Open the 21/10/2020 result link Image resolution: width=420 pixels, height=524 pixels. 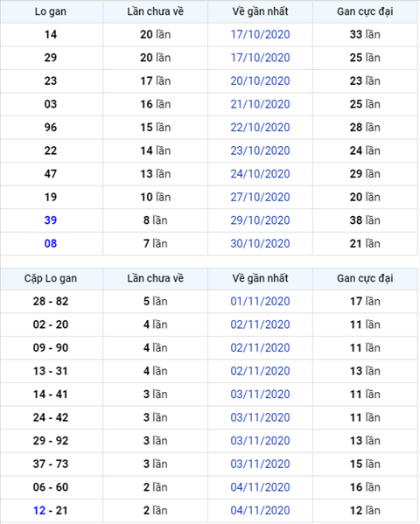coord(260,104)
